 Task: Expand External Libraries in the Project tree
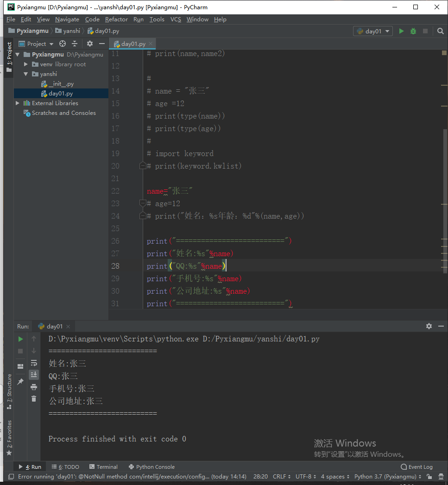pos(17,103)
